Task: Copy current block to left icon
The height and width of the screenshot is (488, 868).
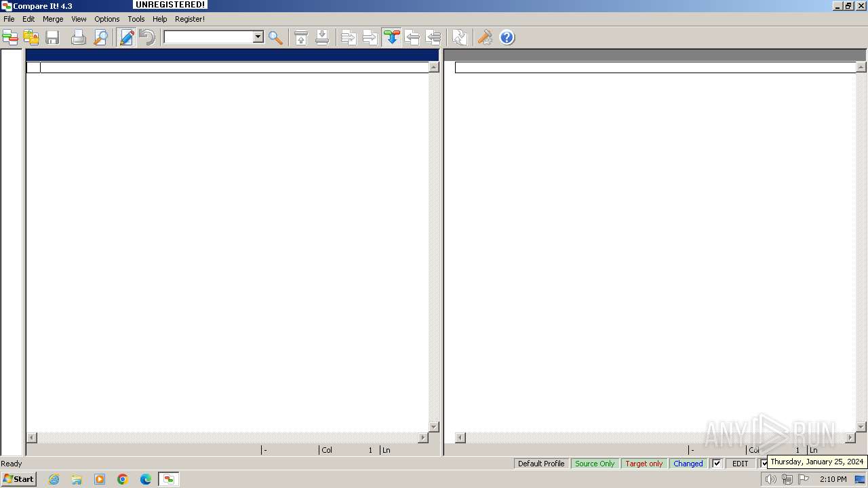Action: pos(412,37)
